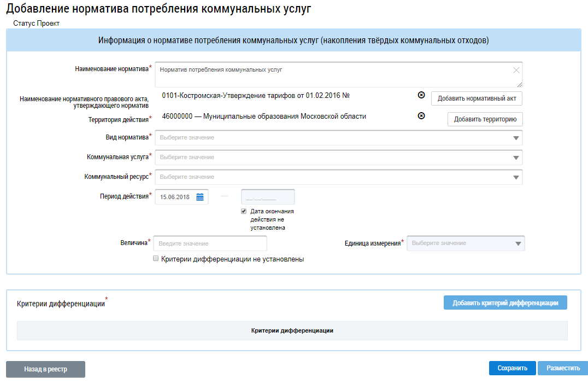588x384 pixels.
Task: Go back via 'Назад в реестр'
Action: pyautogui.click(x=45, y=369)
